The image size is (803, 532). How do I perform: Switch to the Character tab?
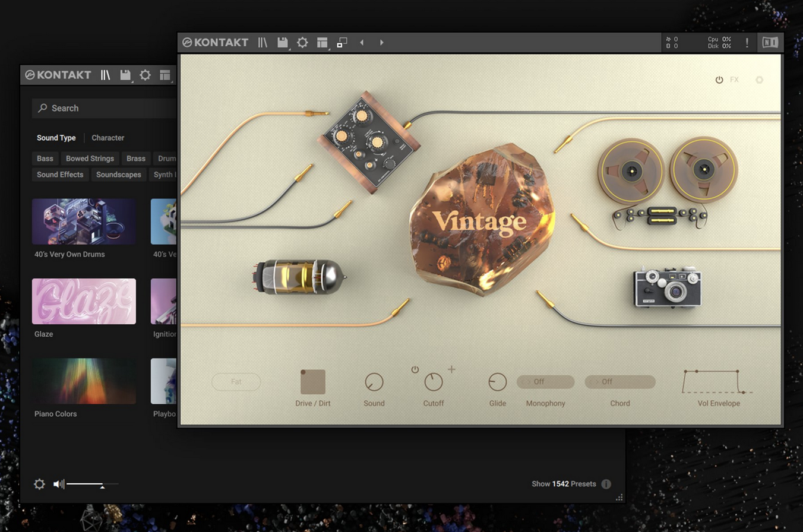(108, 138)
